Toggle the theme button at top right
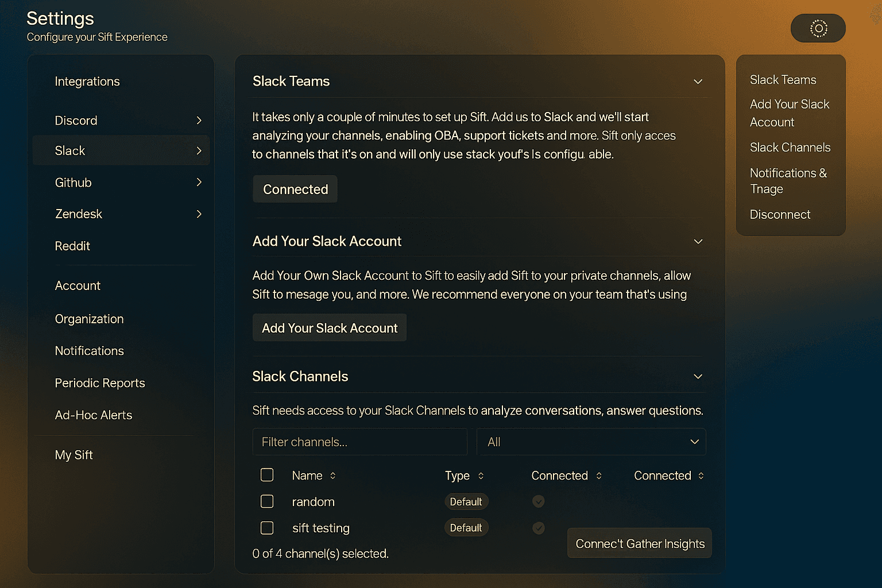 tap(818, 28)
